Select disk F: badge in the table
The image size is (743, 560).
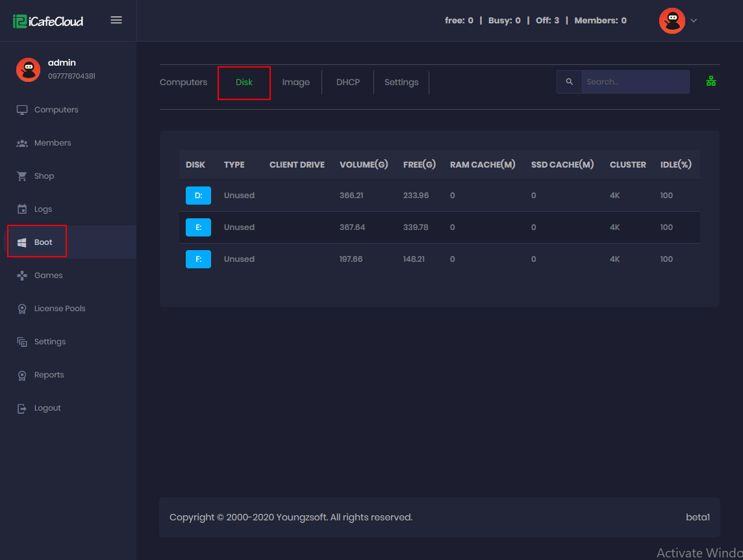tap(198, 259)
